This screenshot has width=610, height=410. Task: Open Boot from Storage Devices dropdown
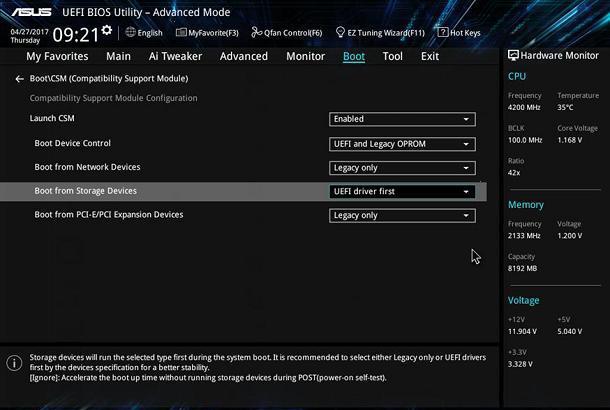point(402,191)
